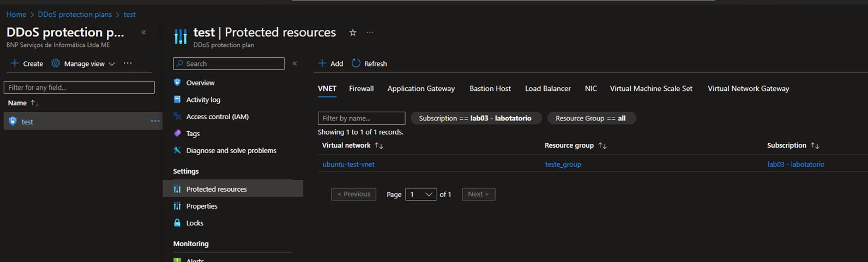Image resolution: width=868 pixels, height=262 pixels.
Task: Click the magnifier icon in Search box
Action: pos(179,63)
